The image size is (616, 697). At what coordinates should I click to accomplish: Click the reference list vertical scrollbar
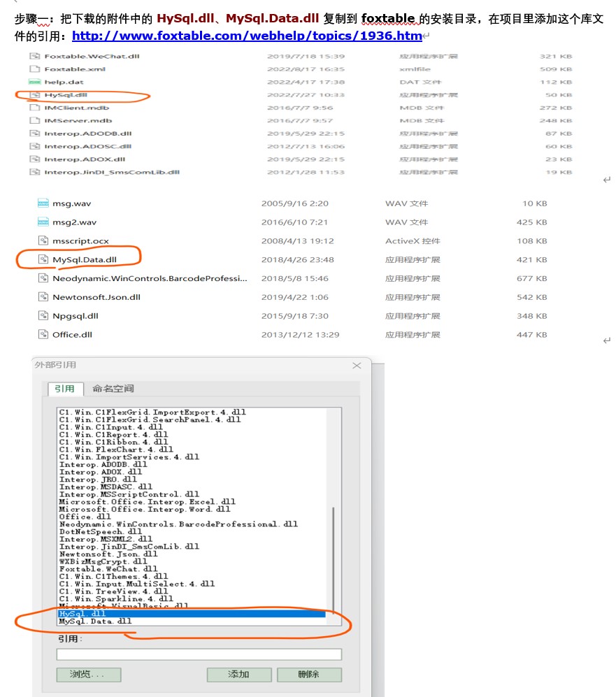click(334, 559)
